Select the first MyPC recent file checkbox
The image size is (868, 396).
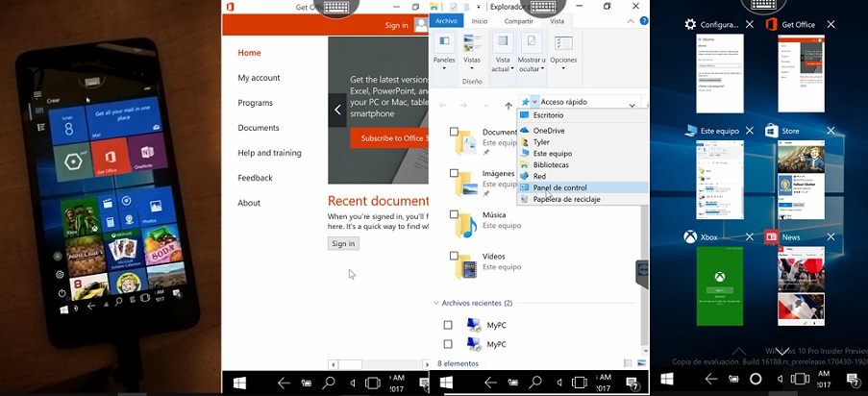(448, 325)
